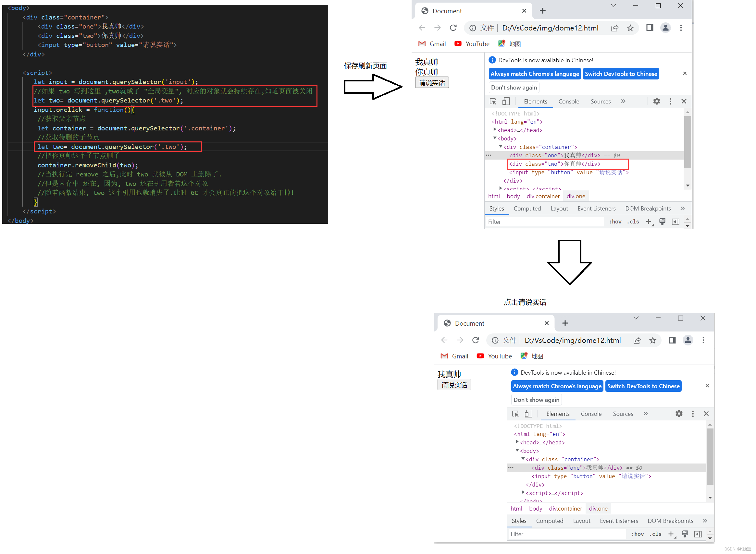756x554 pixels.
Task: Open new tab with plus icon in top browser
Action: click(543, 11)
